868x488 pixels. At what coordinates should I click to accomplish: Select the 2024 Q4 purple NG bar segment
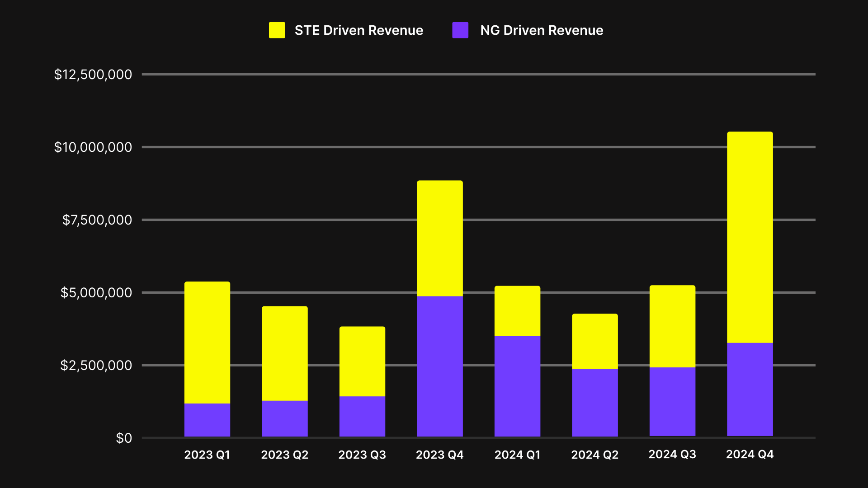(x=750, y=389)
